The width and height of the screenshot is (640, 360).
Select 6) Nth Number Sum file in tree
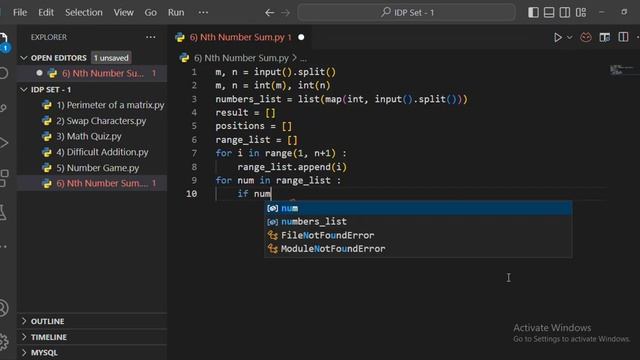(92, 183)
